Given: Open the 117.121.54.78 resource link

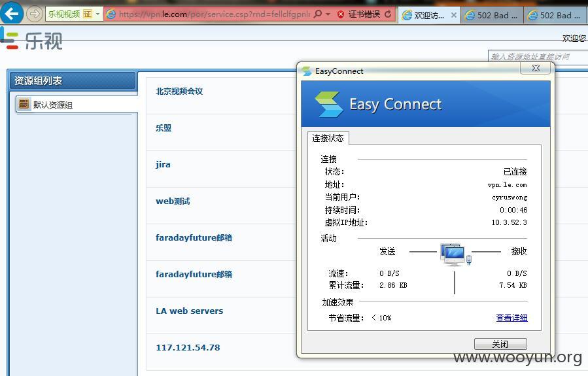Looking at the screenshot, I should point(188,347).
